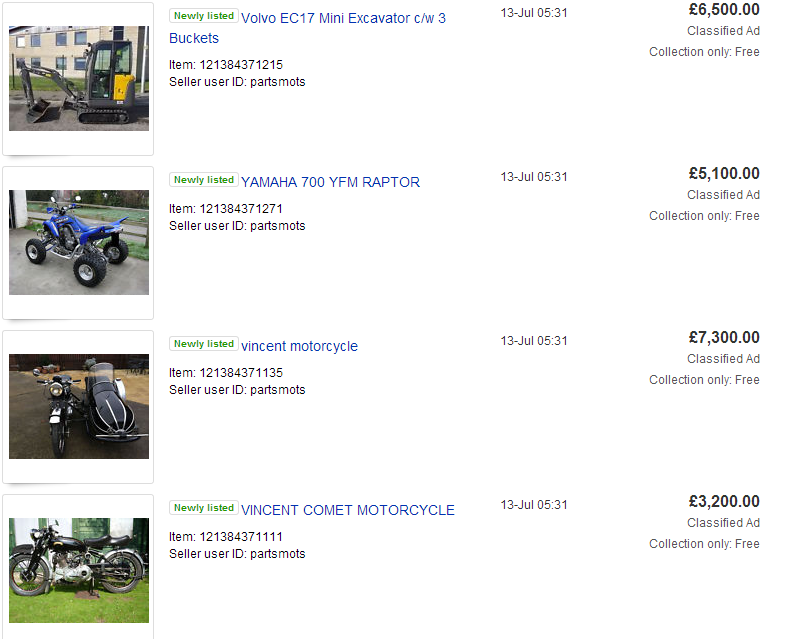Click 13-Jul 05:31 date on vincent motorcycle row

(x=534, y=341)
